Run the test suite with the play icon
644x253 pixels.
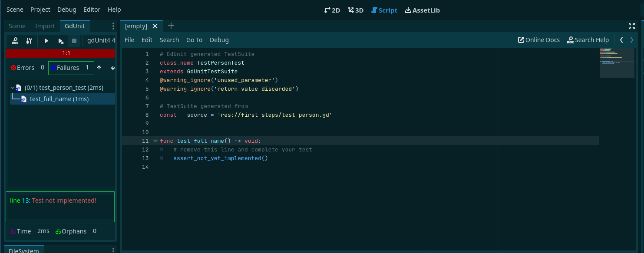46,41
